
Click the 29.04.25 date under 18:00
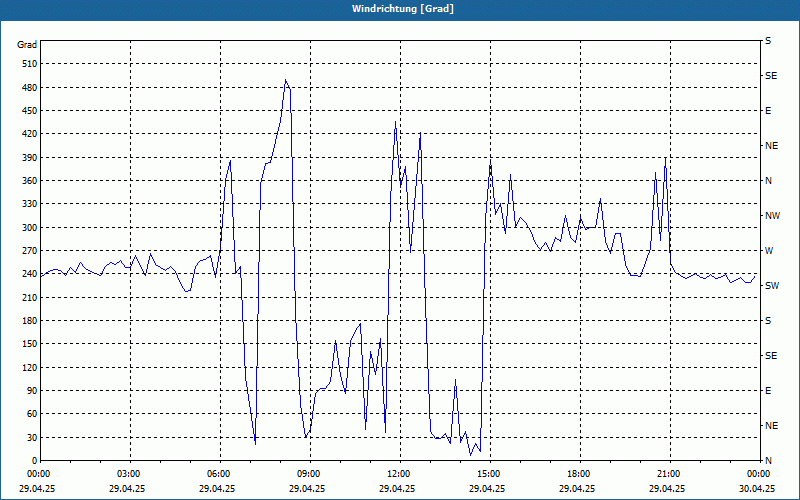point(577,488)
